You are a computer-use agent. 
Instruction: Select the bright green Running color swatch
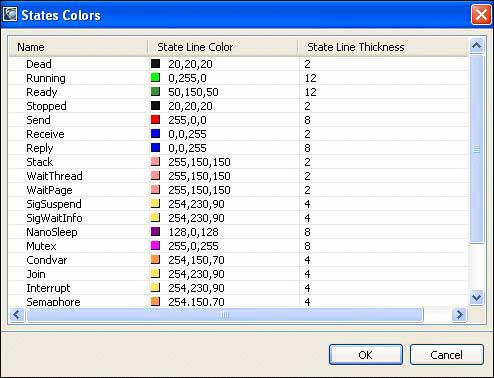tap(155, 78)
